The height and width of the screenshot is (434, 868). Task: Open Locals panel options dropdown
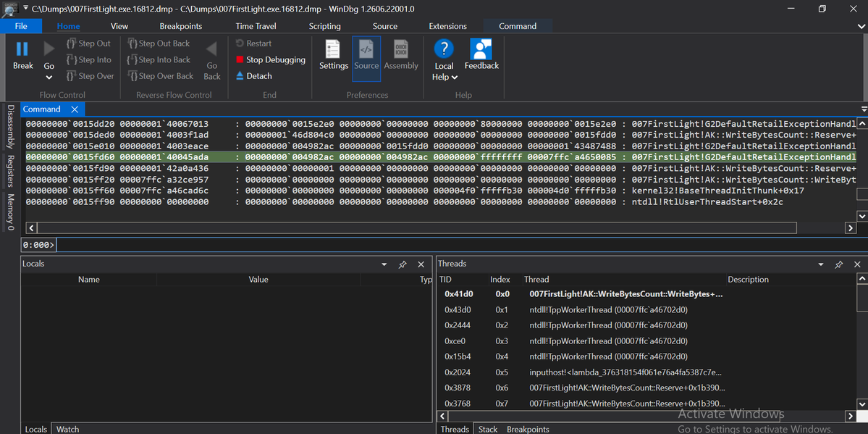(x=384, y=265)
